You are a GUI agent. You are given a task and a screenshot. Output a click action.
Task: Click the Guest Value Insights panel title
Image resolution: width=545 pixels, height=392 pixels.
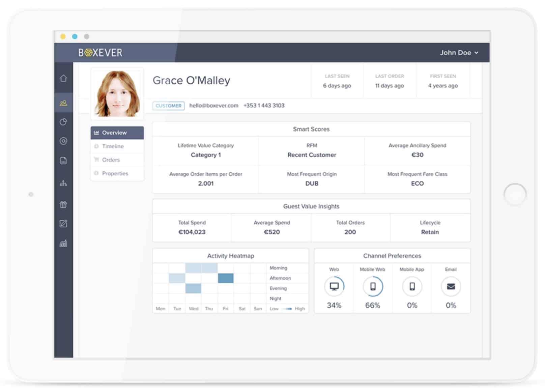click(311, 206)
